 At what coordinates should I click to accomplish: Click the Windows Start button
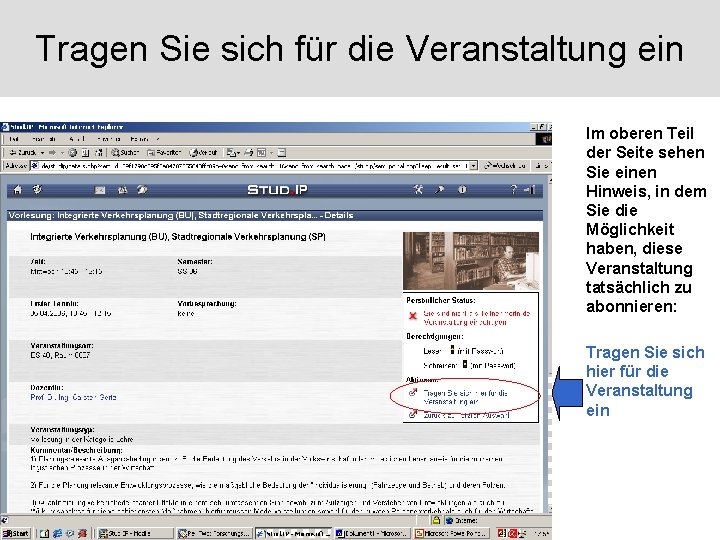pyautogui.click(x=16, y=533)
